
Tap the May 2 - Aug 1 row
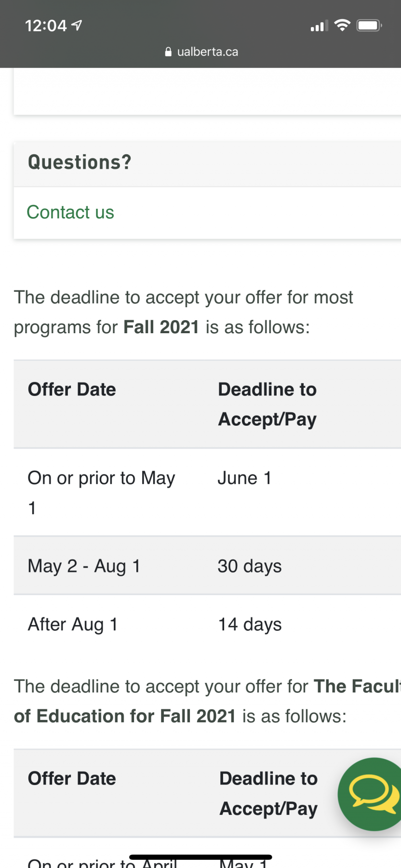pyautogui.click(x=207, y=566)
